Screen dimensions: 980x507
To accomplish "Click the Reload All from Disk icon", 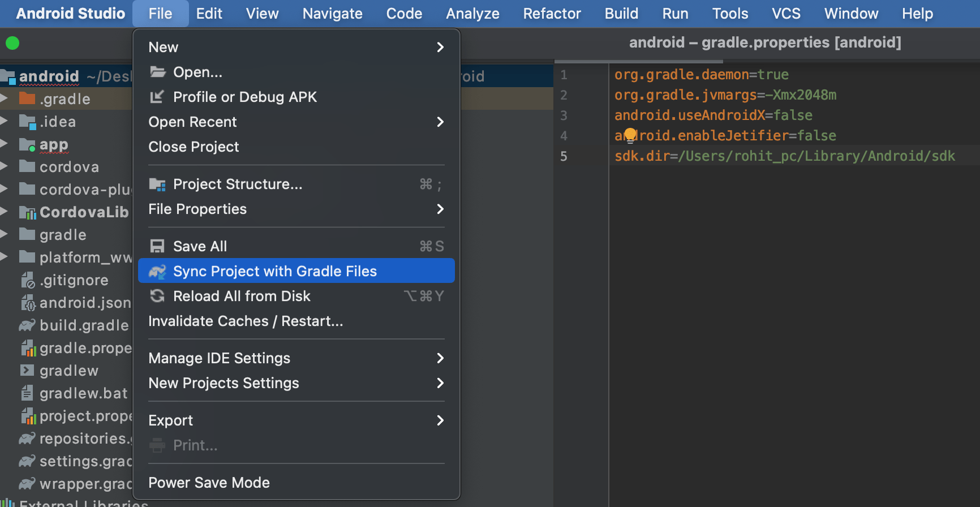I will [x=157, y=296].
